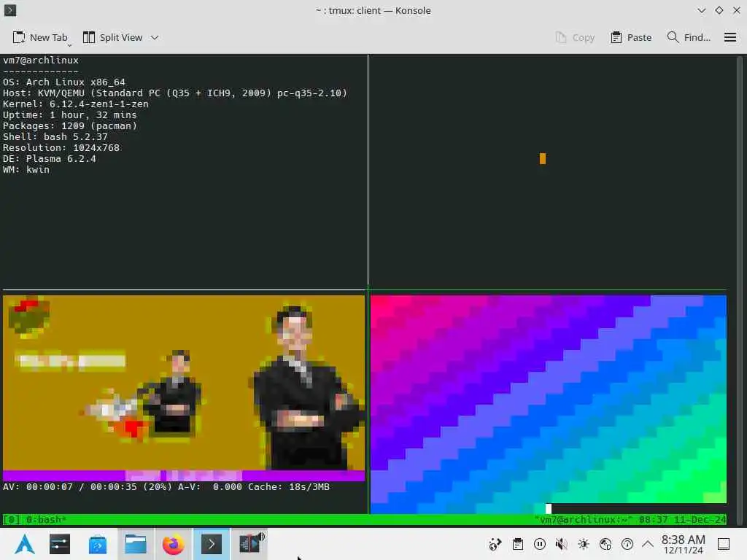
Task: Click the white cursor below rainbow pane
Action: pyautogui.click(x=549, y=508)
